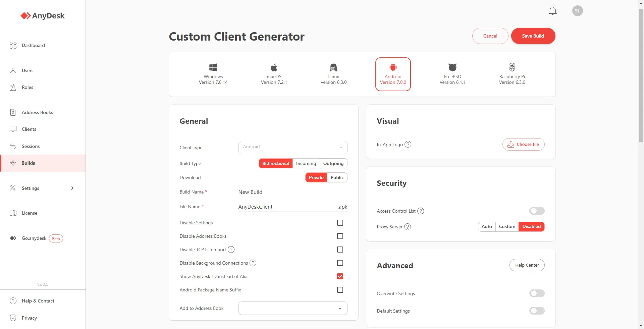Select the Windows platform icon
The height and width of the screenshot is (329, 644).
213,67
